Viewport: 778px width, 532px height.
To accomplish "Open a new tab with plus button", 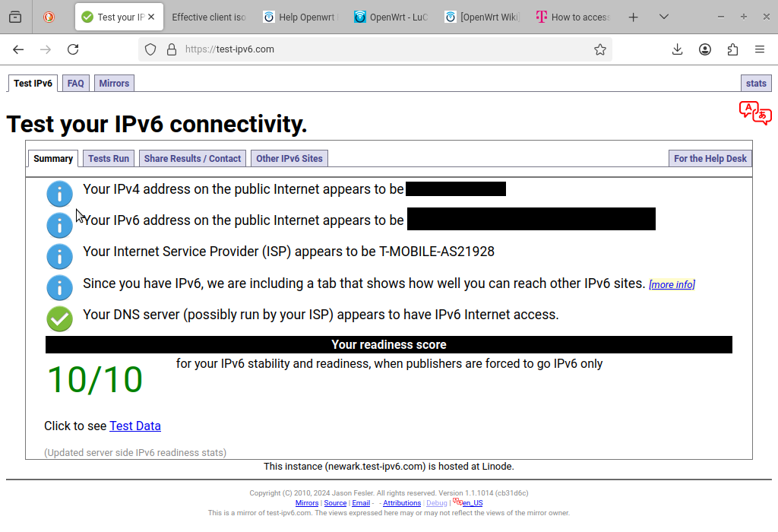I will [x=633, y=17].
